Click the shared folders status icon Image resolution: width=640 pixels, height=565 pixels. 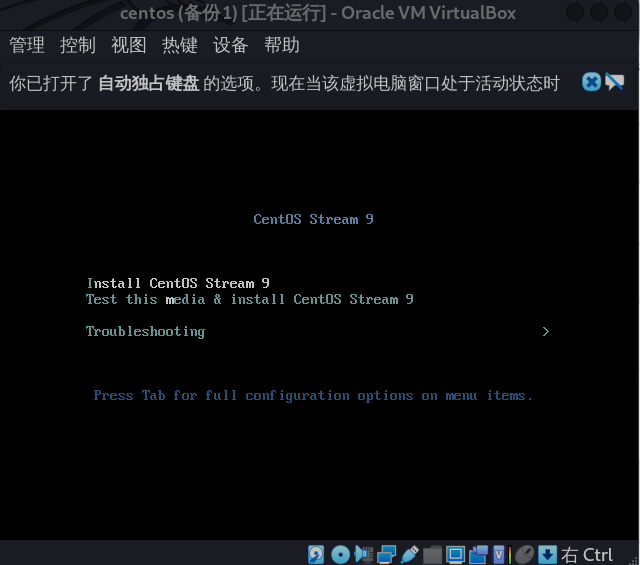[x=432, y=554]
